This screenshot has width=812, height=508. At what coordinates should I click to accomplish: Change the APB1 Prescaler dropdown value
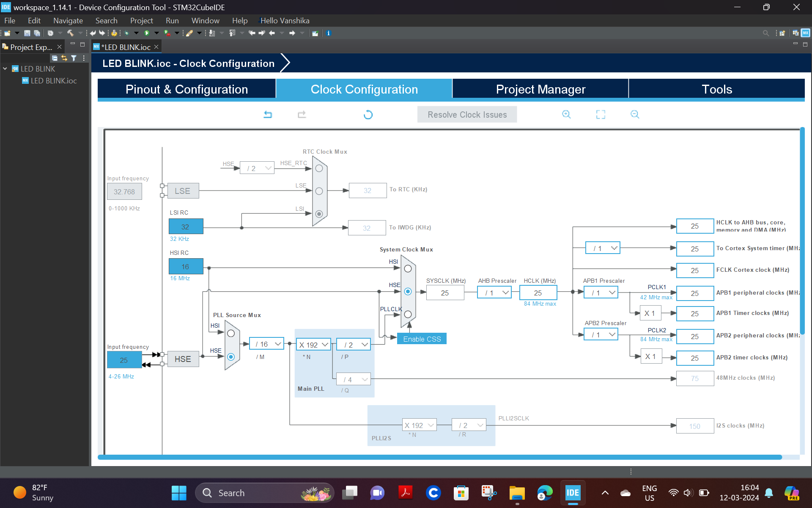click(601, 292)
